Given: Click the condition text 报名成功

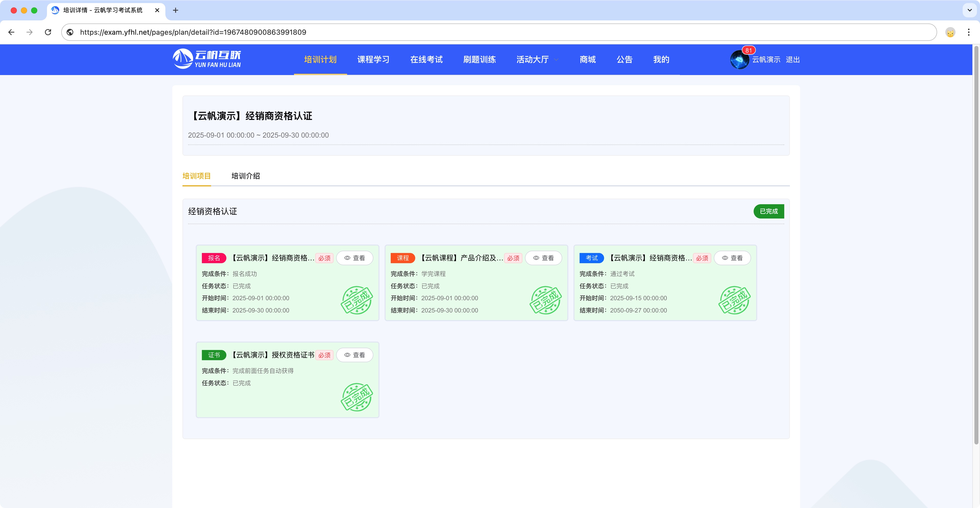Looking at the screenshot, I should click(x=245, y=274).
